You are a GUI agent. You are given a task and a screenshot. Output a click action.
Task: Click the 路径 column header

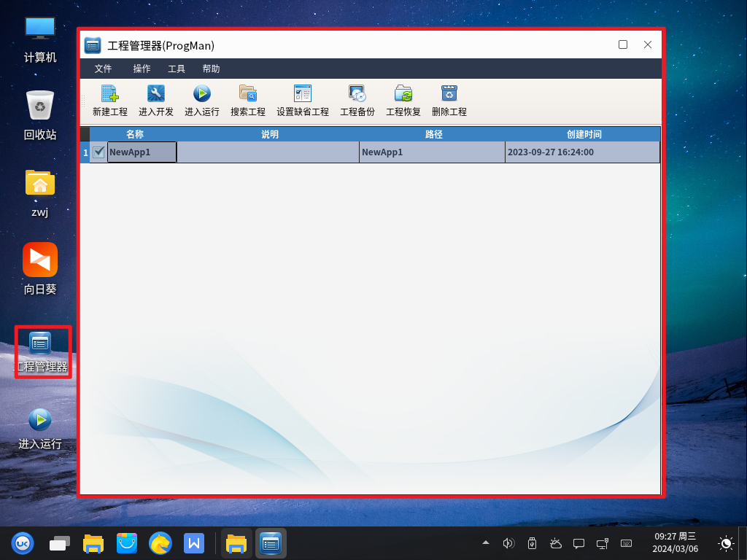click(x=433, y=134)
